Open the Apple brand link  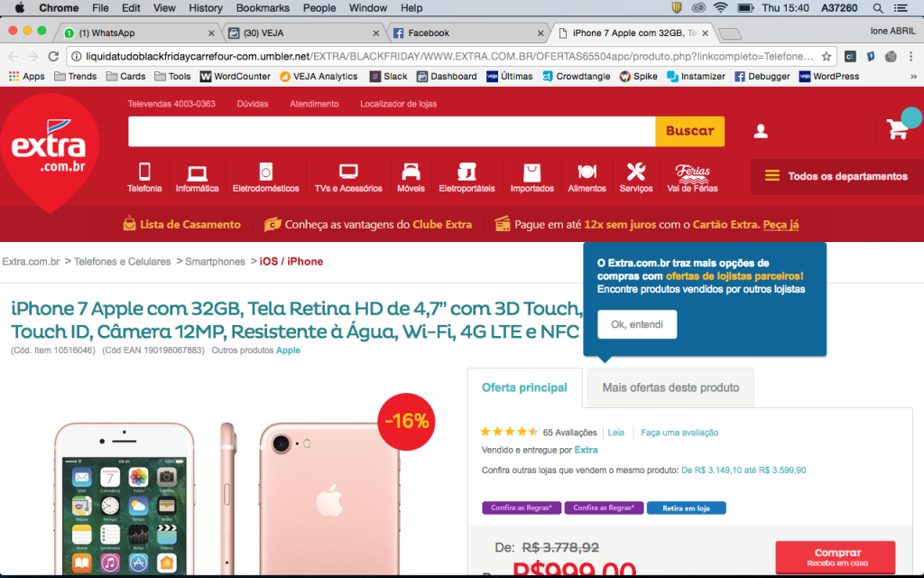288,350
